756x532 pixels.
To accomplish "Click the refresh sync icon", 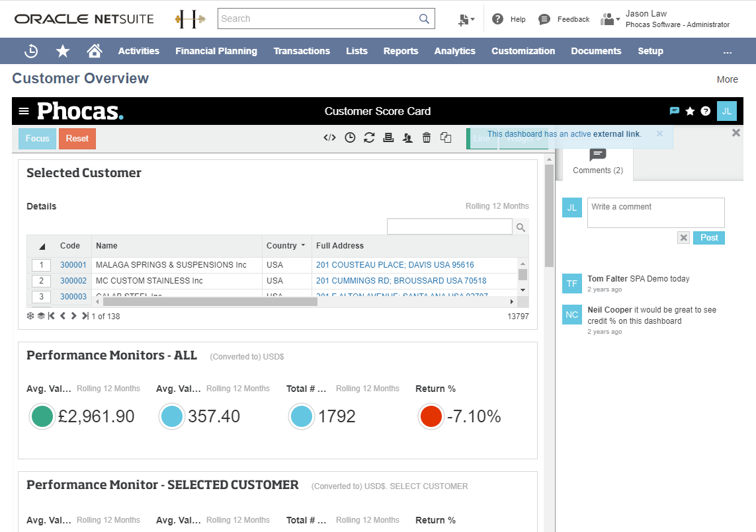I will coord(369,138).
